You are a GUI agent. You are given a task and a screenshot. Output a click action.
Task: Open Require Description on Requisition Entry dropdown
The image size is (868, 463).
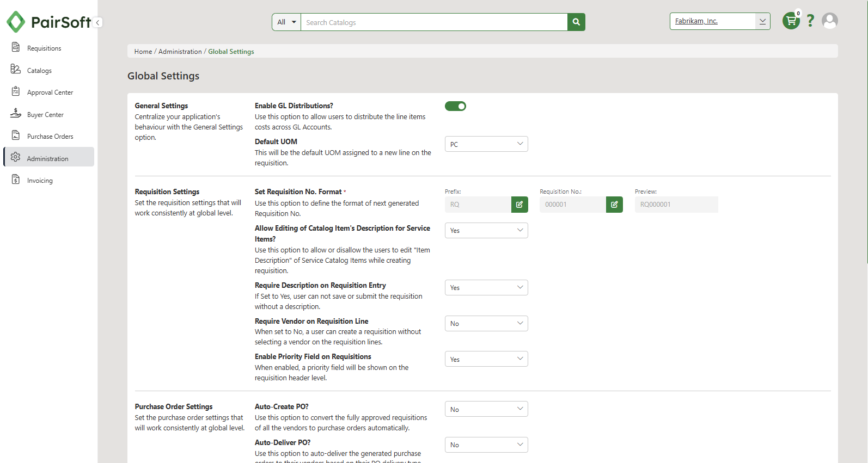[486, 288]
